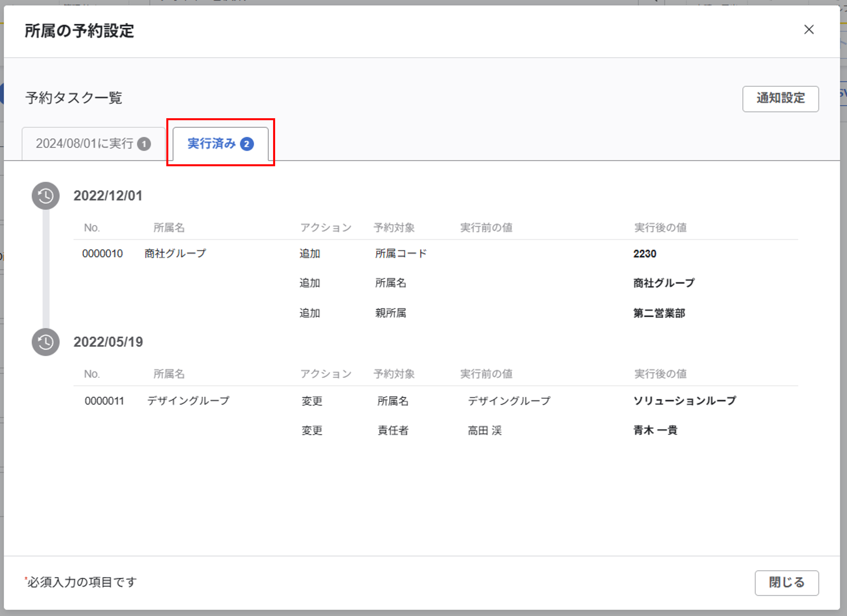Select row number 0000011
Screen dimensions: 847x616
[104, 401]
